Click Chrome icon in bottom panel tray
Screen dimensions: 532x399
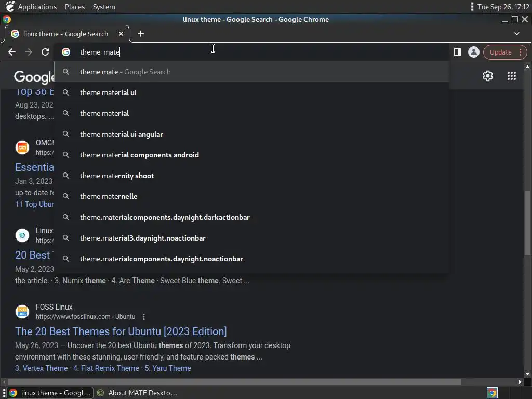(493, 393)
